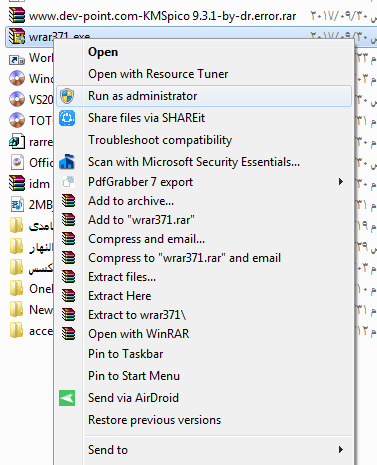Click the WinRAR icon beside Add to "wrar371.rar"
377x465 pixels.
coord(69,220)
